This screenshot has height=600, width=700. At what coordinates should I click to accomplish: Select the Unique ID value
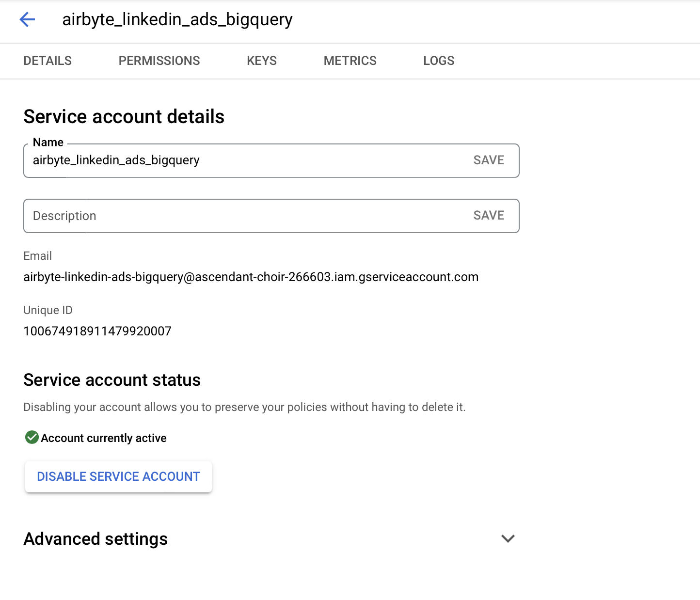97,331
